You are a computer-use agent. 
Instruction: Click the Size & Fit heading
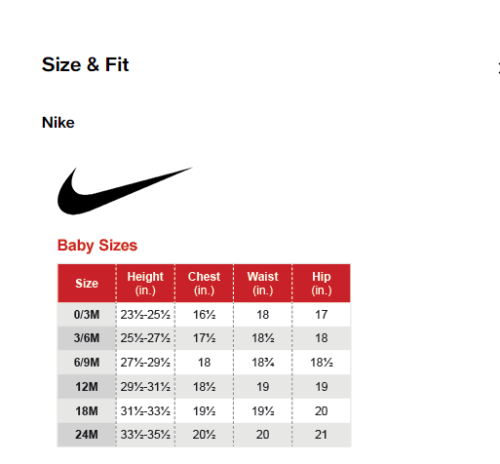[85, 64]
